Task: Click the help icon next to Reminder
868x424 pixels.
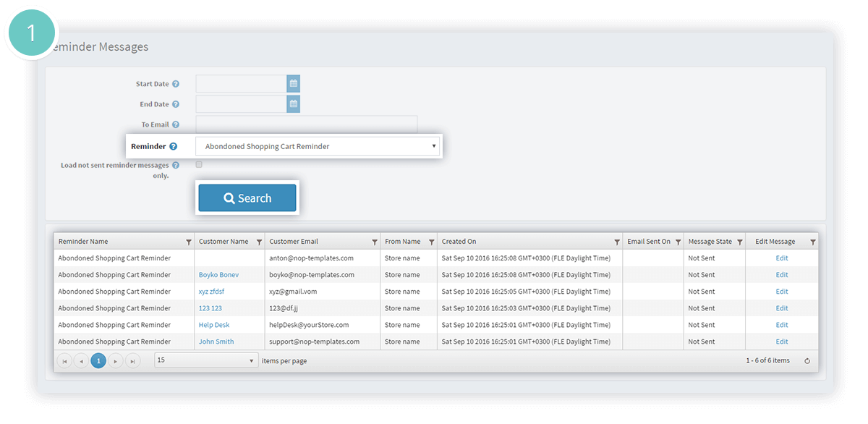Action: coord(173,147)
